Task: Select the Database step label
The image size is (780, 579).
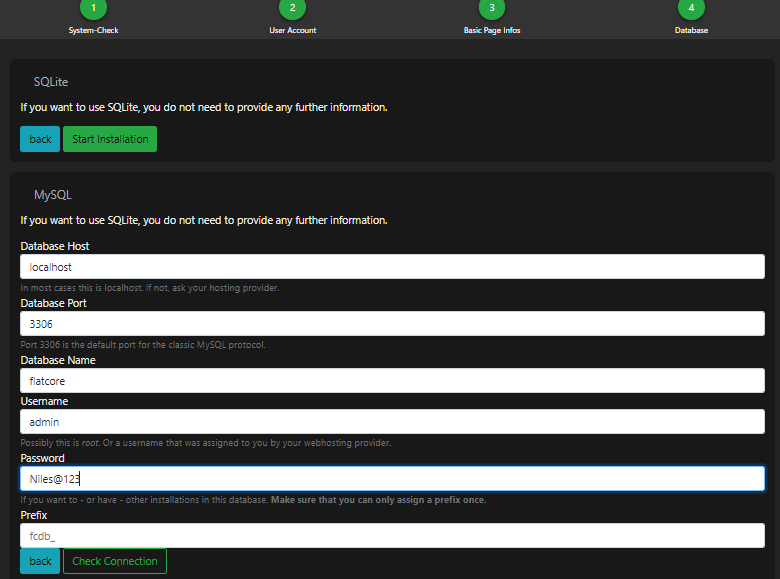Action: coord(690,31)
